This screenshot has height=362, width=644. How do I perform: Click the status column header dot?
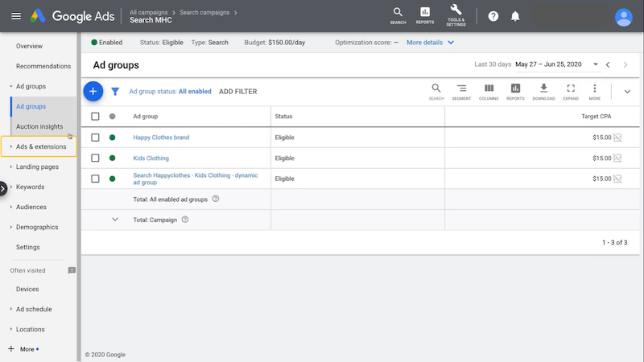pos(112,116)
